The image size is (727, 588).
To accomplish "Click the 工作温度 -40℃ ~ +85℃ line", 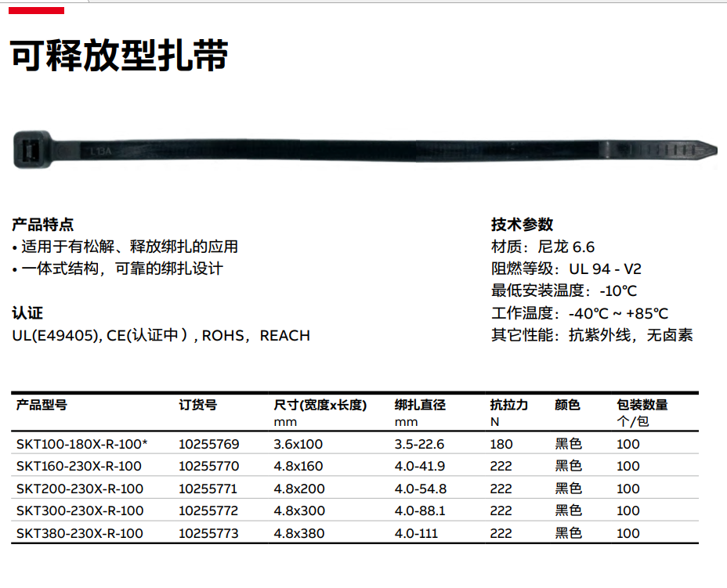I will tap(580, 314).
